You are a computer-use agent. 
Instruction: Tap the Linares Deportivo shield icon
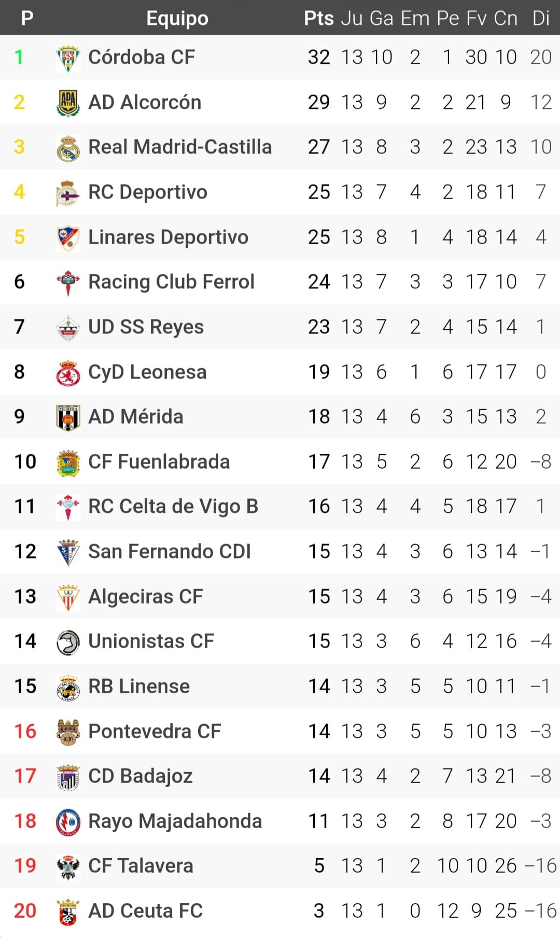(68, 238)
